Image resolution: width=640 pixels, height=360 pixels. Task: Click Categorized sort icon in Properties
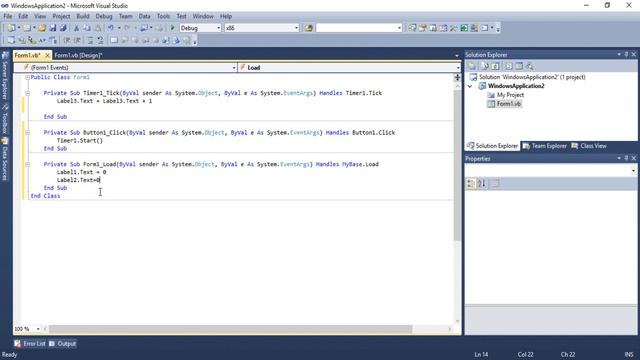point(471,184)
